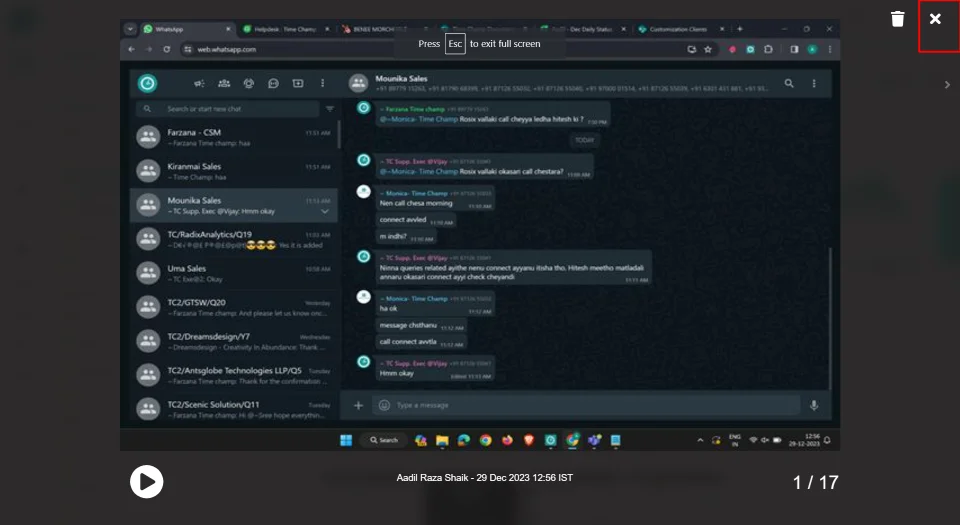The image size is (960, 525).
Task: Open the TC2/Dreamsdesign/Y7 chat
Action: 234,341
